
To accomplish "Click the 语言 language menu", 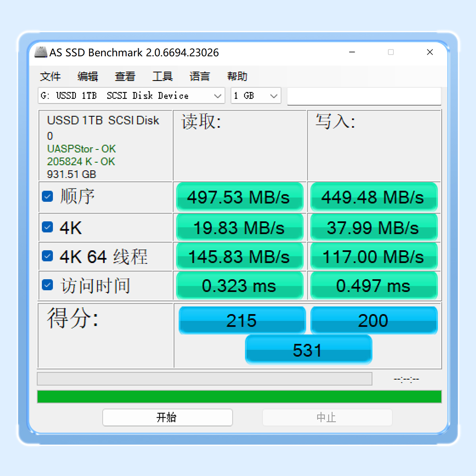I will pos(200,76).
